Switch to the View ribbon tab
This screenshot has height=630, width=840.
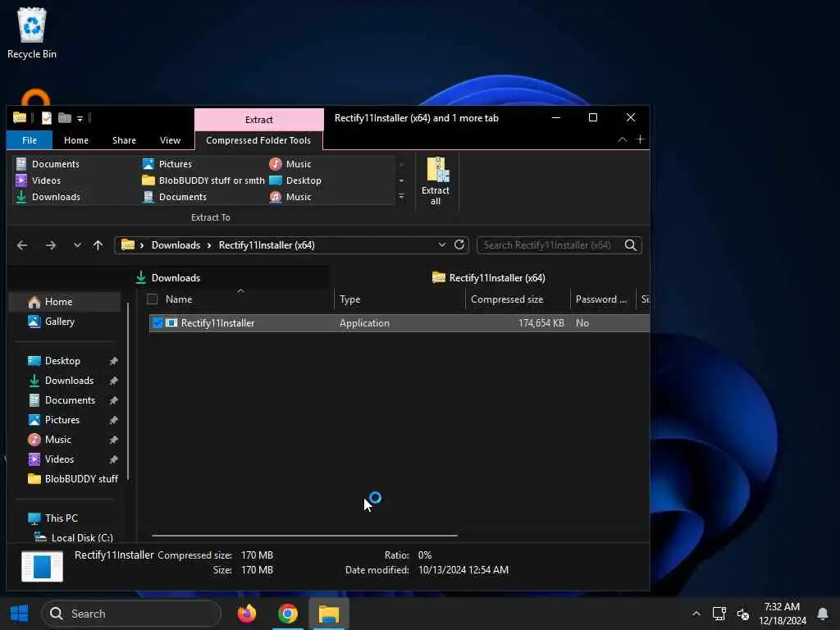tap(170, 140)
